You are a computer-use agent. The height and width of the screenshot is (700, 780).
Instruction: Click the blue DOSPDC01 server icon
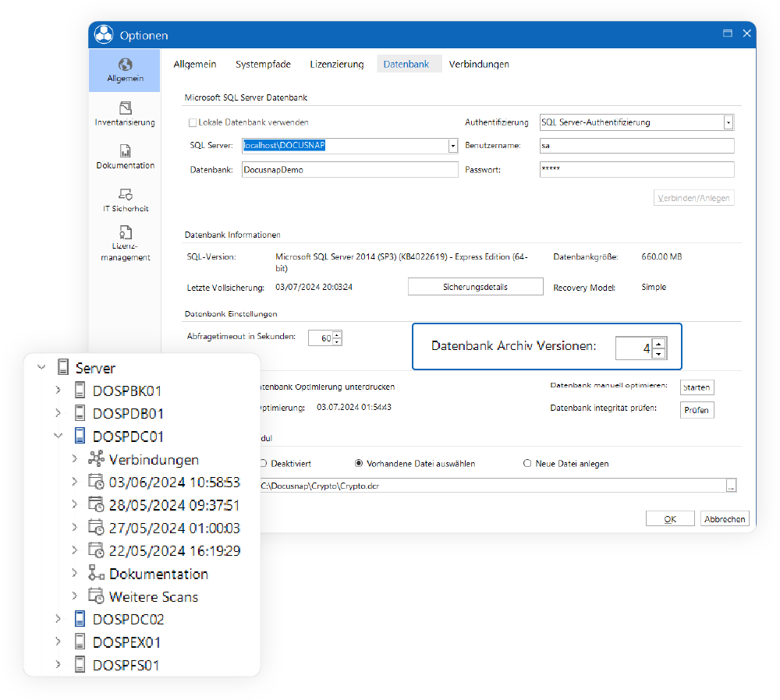click(80, 436)
